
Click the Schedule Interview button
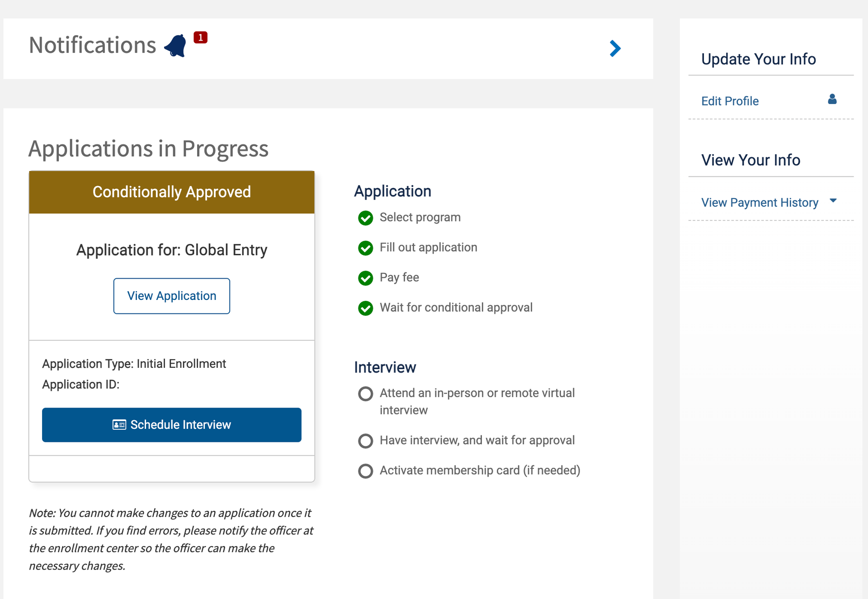click(171, 425)
